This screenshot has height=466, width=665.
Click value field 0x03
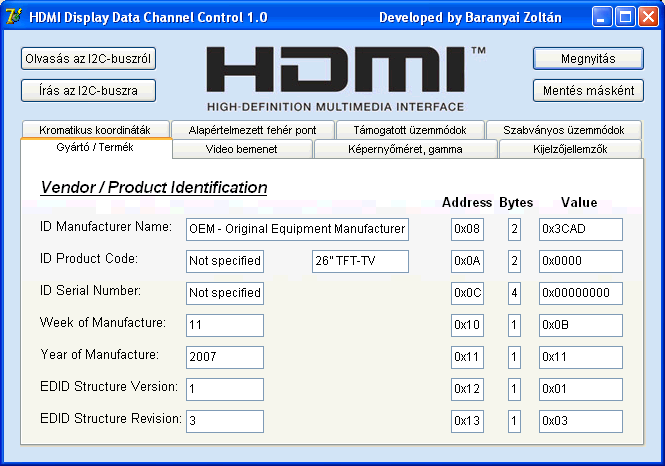point(581,421)
